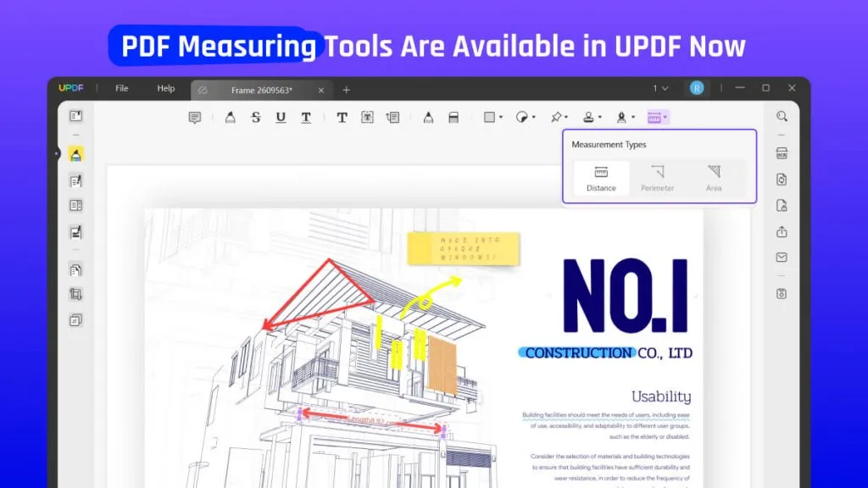Screen dimensions: 868x488
Task: Click the yellow sticky note on the page
Action: tap(463, 247)
